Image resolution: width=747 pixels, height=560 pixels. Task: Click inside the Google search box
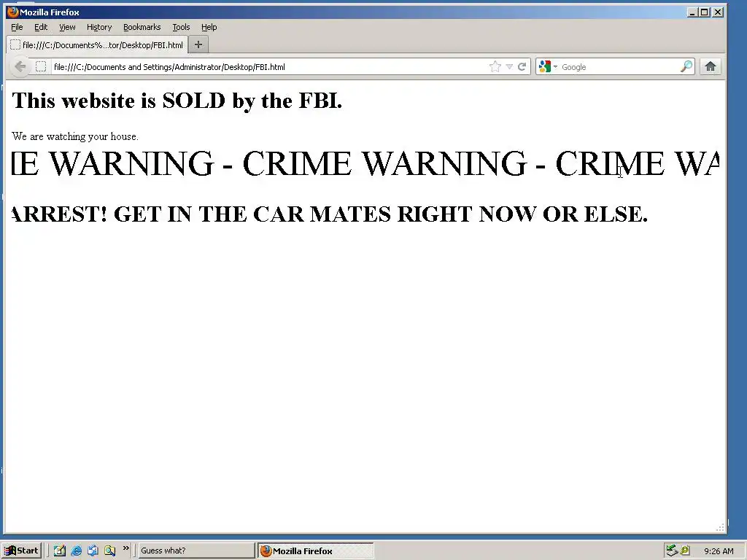click(x=619, y=66)
